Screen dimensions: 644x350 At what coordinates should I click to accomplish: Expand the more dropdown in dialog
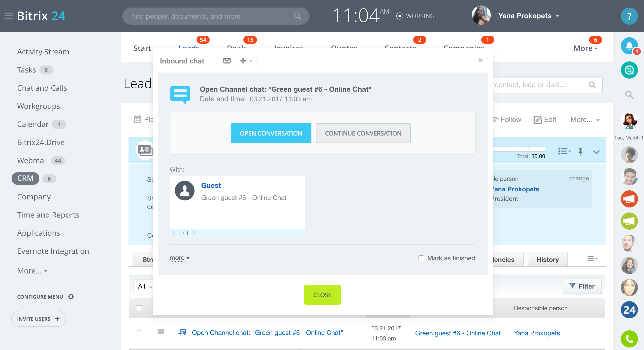pos(179,258)
